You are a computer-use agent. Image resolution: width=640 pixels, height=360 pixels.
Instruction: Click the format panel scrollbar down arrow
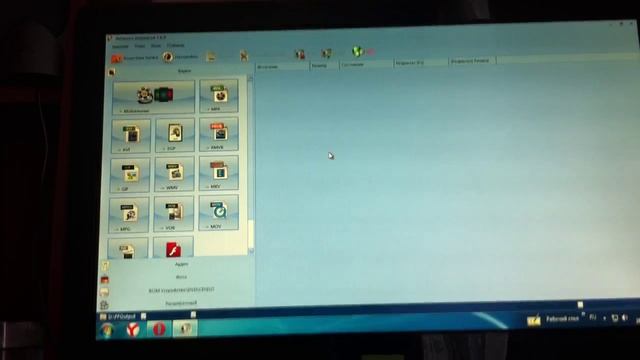pos(251,251)
